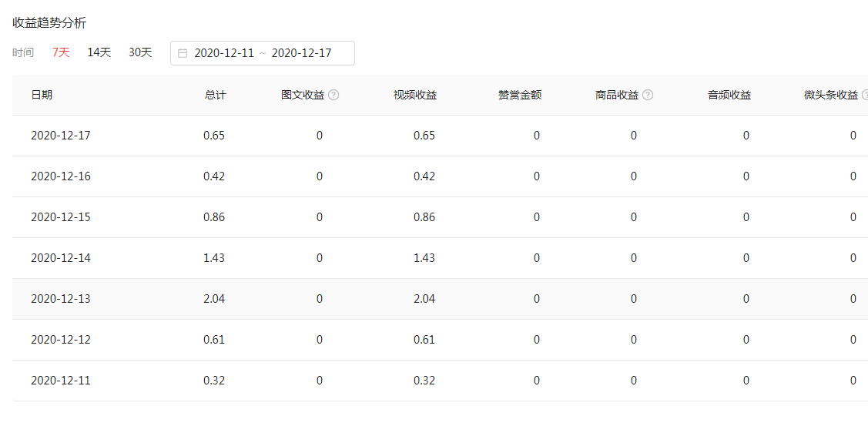Click the 收益趋势分析 section title
This screenshot has width=868, height=443.
coord(49,22)
